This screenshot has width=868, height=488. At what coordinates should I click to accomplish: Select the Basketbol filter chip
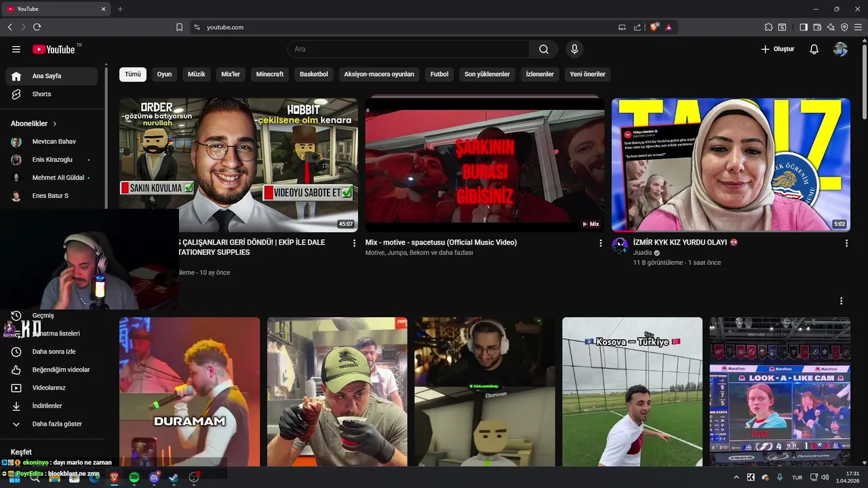[x=314, y=74]
